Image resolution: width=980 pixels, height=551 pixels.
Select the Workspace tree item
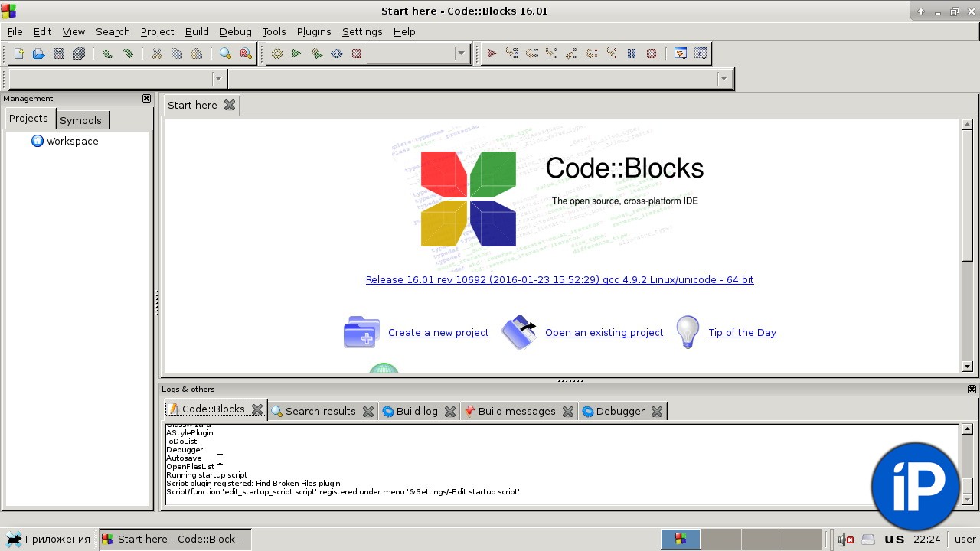(x=72, y=141)
